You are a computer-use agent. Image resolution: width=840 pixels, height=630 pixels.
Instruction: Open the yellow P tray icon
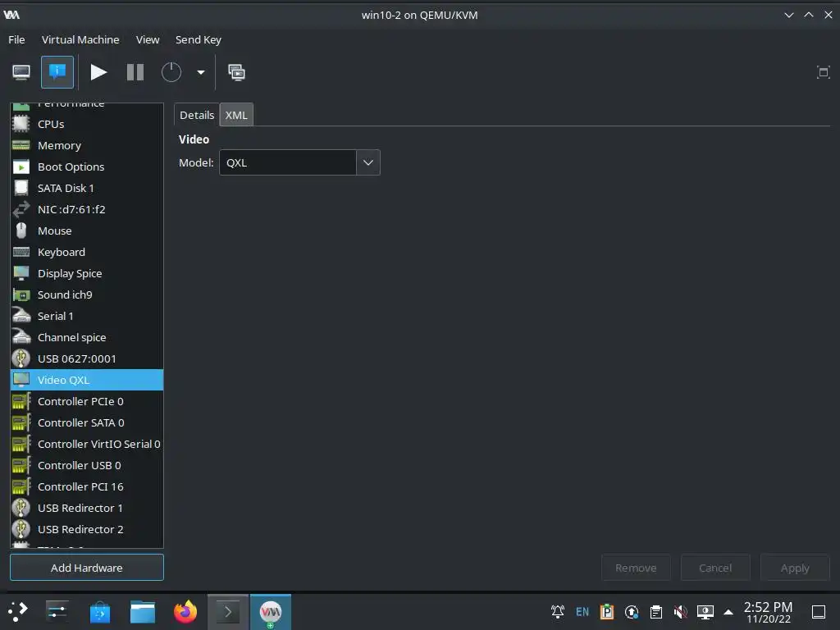click(607, 611)
